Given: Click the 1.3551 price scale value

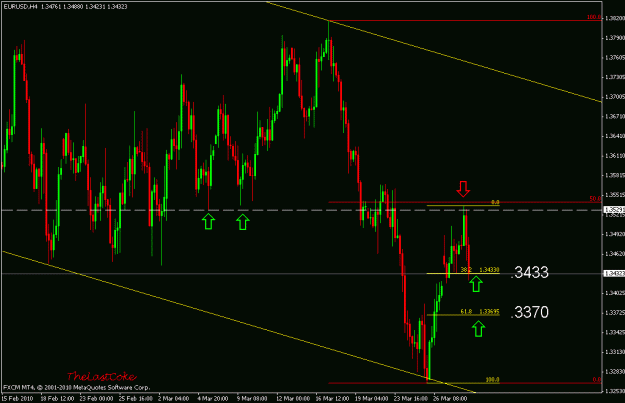Looking at the screenshot, I should [615, 195].
